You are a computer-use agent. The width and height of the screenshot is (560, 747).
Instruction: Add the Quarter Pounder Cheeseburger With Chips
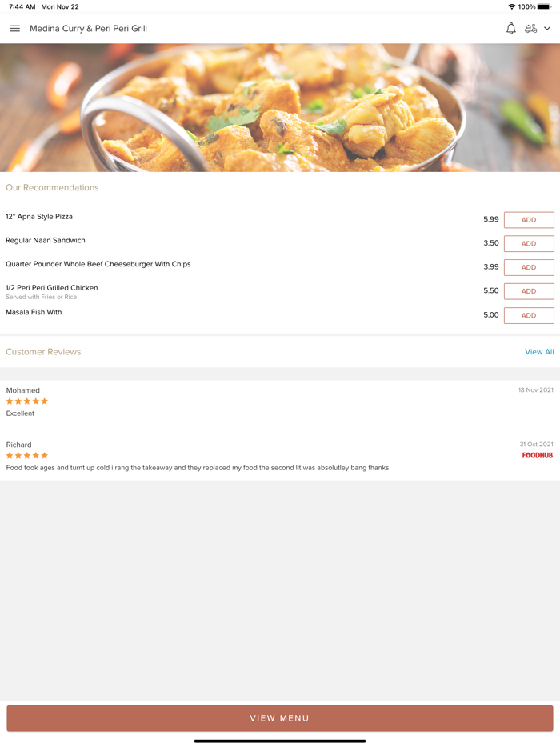(528, 267)
